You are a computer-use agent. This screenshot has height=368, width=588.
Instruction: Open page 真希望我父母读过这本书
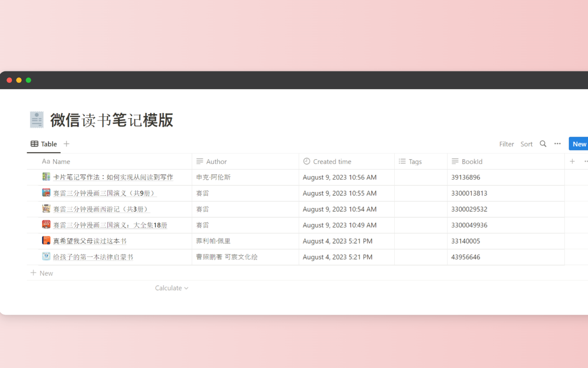tap(90, 241)
